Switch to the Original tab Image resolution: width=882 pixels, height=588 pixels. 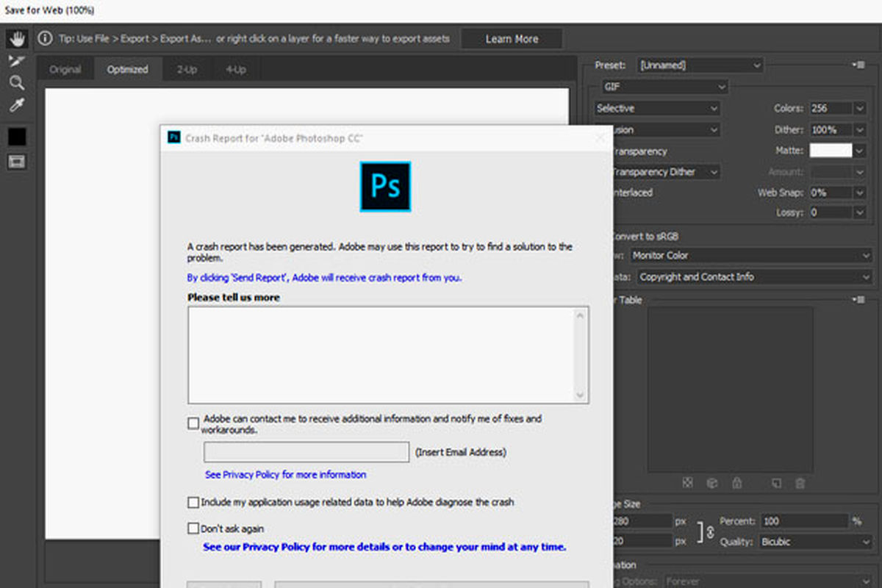coord(65,70)
